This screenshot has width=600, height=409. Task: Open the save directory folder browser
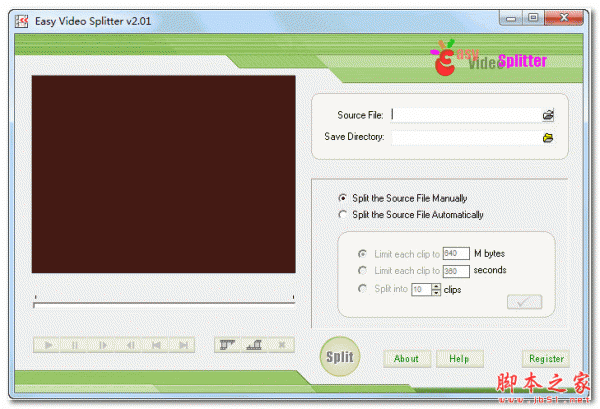(x=548, y=138)
